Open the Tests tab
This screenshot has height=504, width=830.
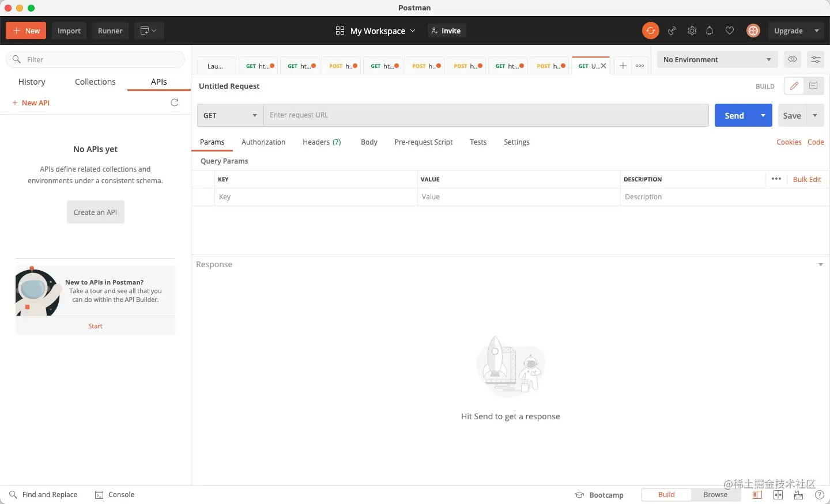point(478,142)
